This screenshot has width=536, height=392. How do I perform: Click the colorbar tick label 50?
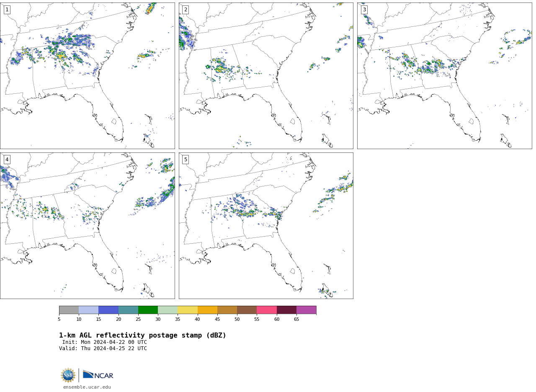tap(237, 320)
